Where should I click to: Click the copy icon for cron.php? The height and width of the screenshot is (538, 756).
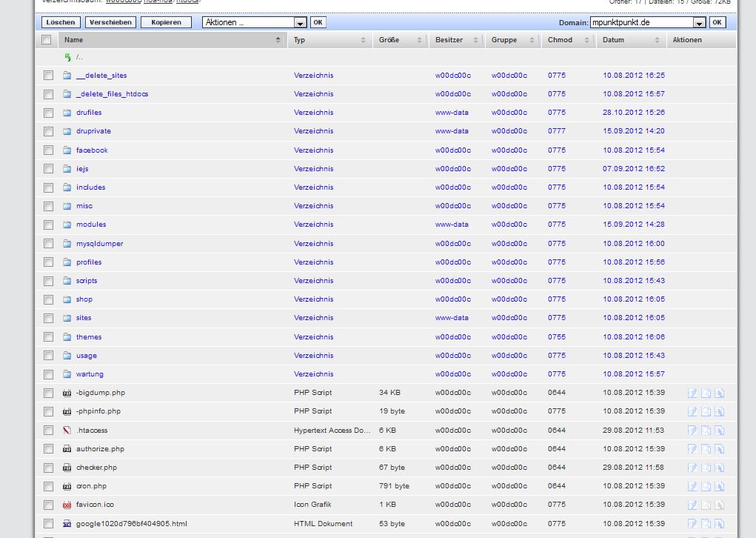tap(718, 486)
